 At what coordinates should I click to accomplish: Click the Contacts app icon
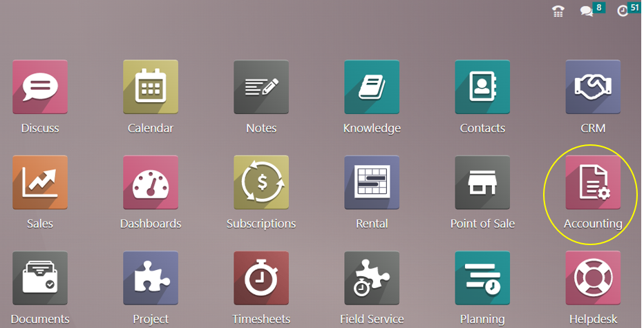click(x=482, y=87)
